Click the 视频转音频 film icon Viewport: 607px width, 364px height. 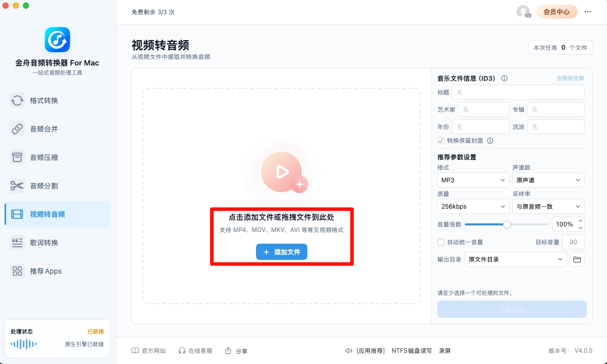coord(17,214)
